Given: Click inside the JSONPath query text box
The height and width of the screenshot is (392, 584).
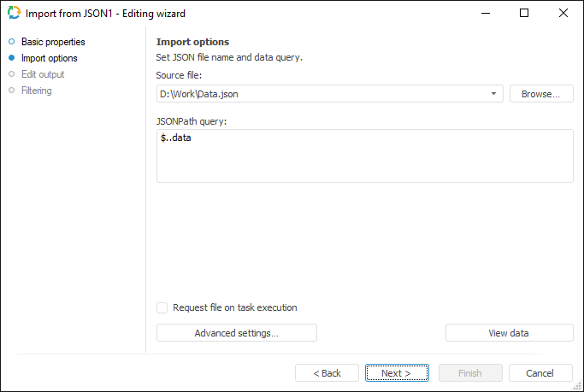Looking at the screenshot, I should coord(364,156).
